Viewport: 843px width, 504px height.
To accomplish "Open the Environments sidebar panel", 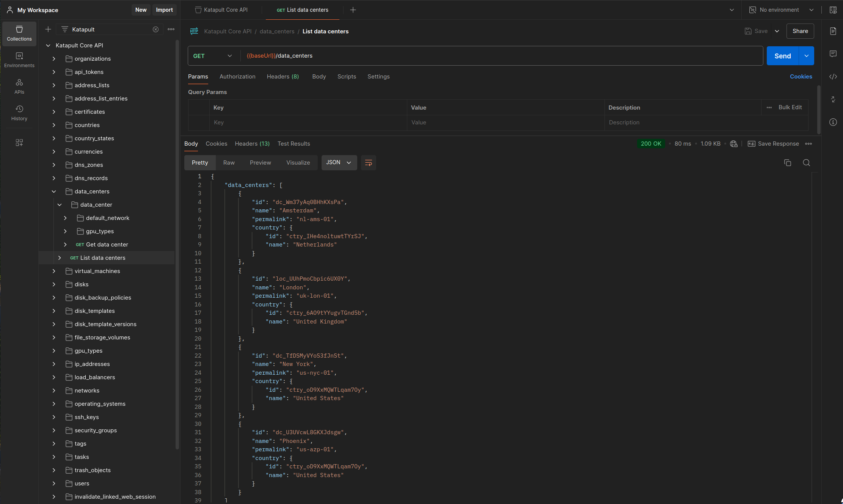I will click(19, 60).
